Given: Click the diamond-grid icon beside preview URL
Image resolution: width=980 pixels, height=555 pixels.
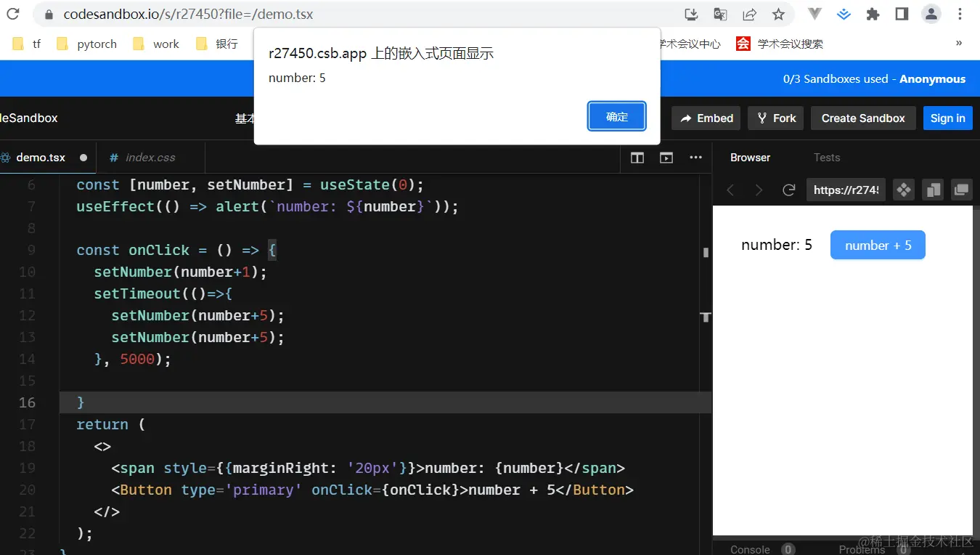Looking at the screenshot, I should point(904,190).
